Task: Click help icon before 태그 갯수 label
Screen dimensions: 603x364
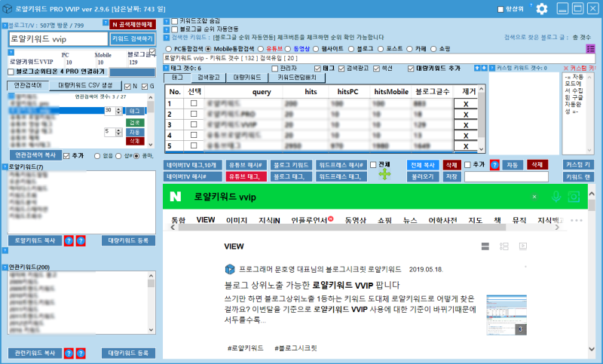Action: coord(167,68)
